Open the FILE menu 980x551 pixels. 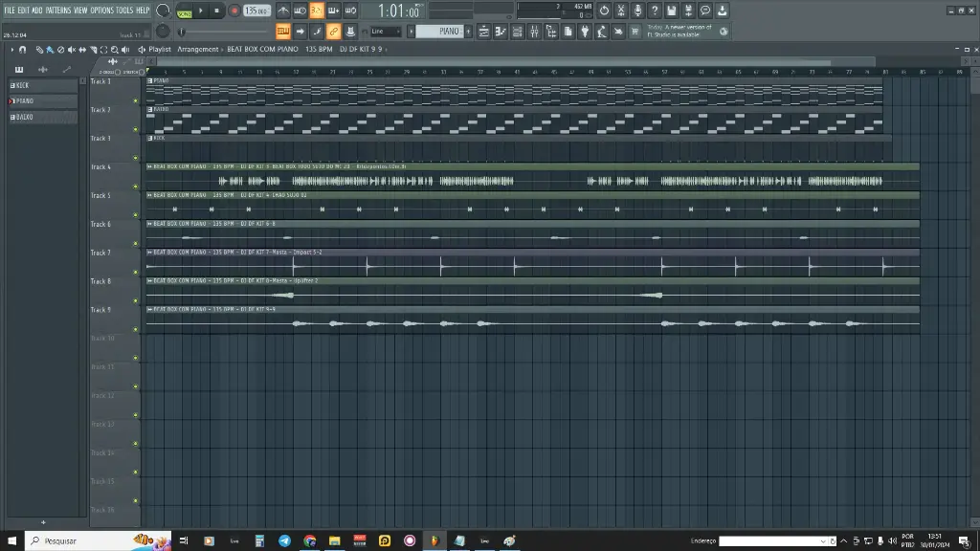pyautogui.click(x=10, y=11)
